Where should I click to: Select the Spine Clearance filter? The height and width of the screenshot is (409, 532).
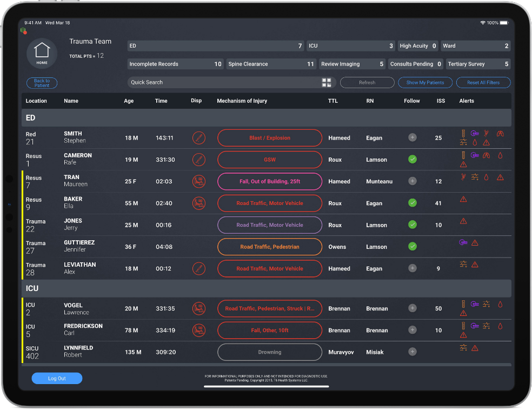[x=271, y=64]
